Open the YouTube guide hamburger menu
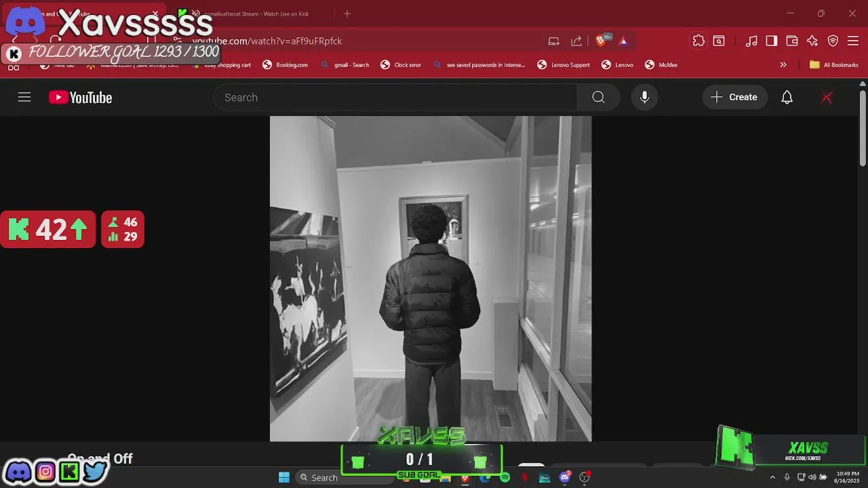Screen dimensions: 868x488 point(24,98)
